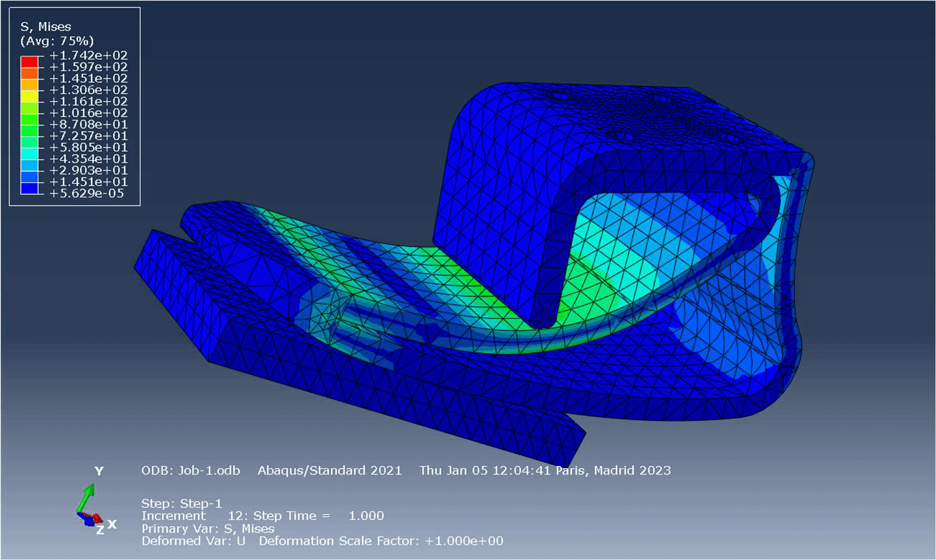Select the '(Avg: 75%)' legend text
The width and height of the screenshot is (936, 560).
(x=57, y=41)
